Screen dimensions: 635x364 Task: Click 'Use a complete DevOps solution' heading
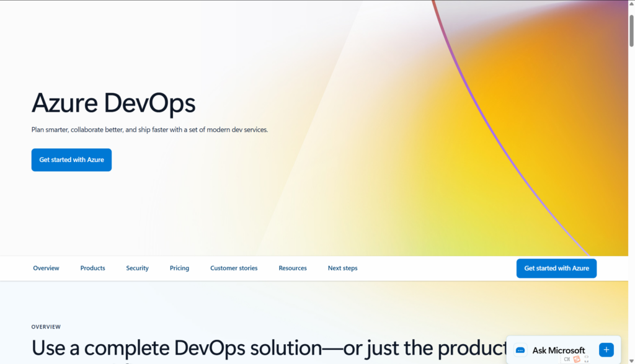269,348
